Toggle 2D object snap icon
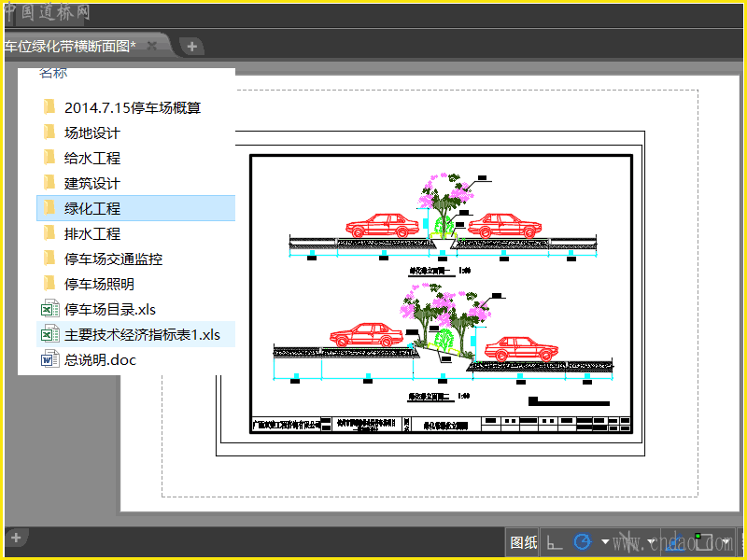 (x=703, y=542)
